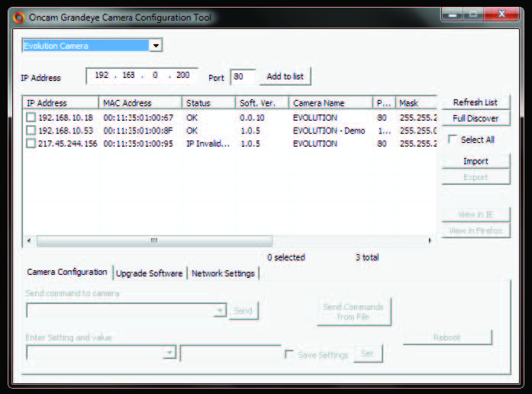Select MAC address 00:11:35:01:00:67

pyautogui.click(x=138, y=118)
